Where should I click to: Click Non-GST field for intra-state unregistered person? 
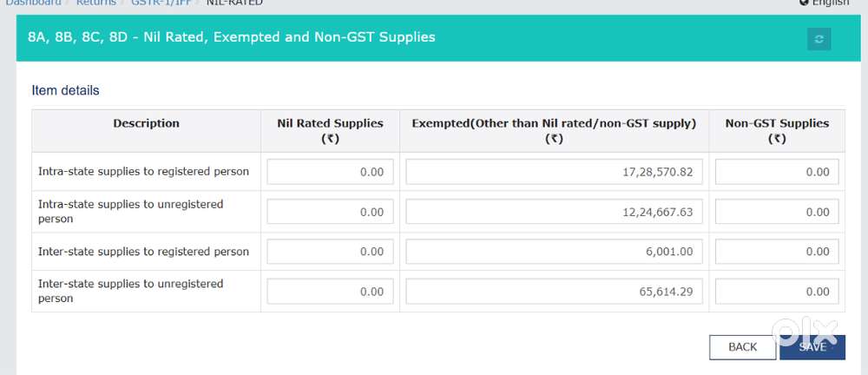point(777,212)
